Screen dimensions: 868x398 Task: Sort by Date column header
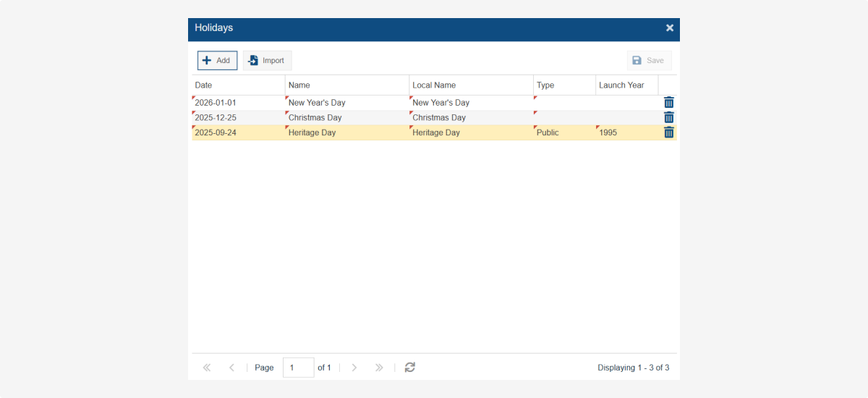(238, 85)
